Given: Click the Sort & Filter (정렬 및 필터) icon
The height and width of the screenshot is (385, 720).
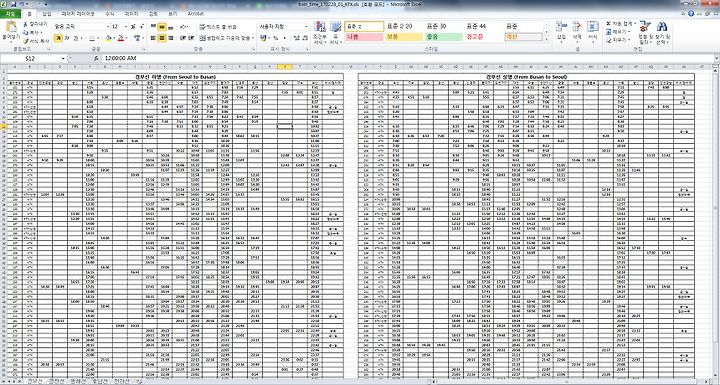Looking at the screenshot, I should click(645, 27).
